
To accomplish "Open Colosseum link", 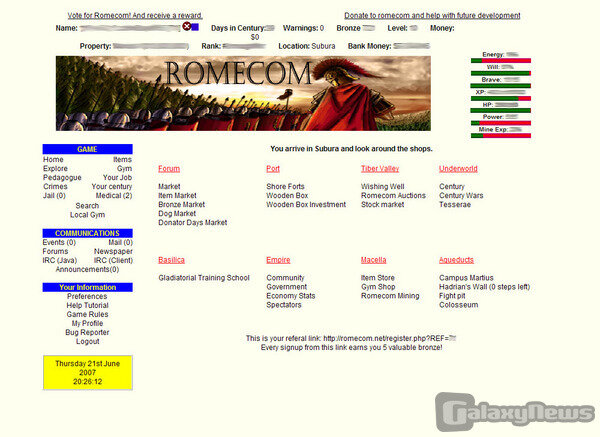I will pyautogui.click(x=458, y=305).
